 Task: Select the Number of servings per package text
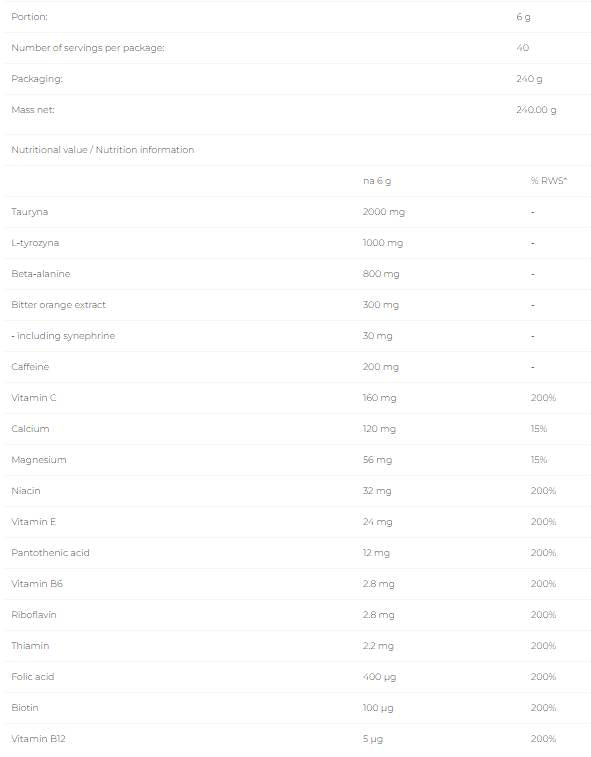(87, 48)
